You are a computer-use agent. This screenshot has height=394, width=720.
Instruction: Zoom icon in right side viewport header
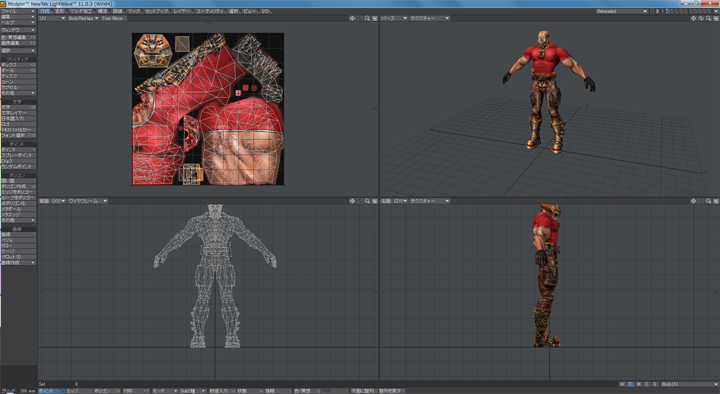pos(709,201)
